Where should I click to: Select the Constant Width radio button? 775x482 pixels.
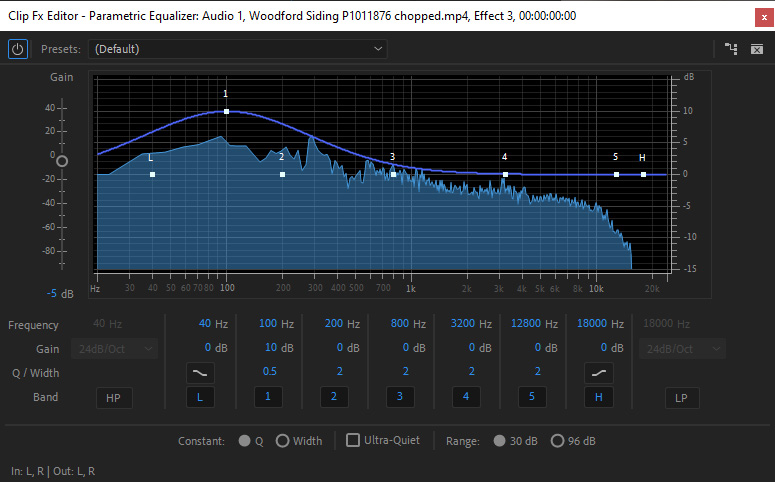[283, 441]
